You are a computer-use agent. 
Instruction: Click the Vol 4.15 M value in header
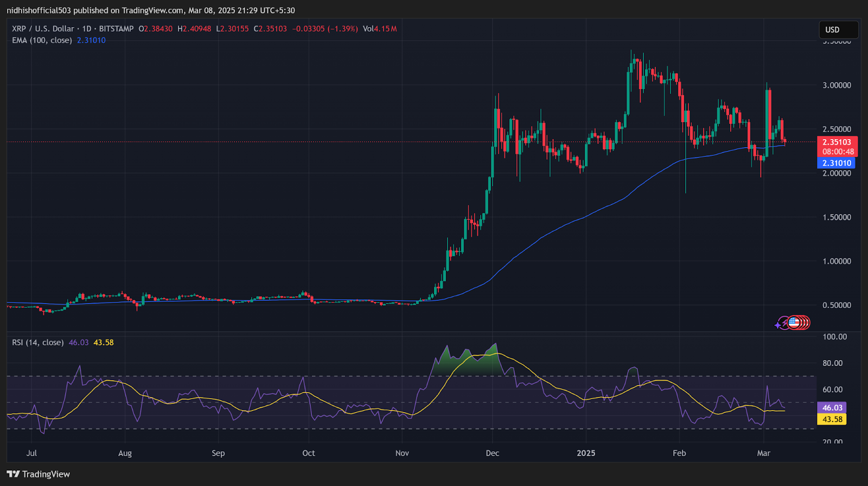click(x=380, y=29)
